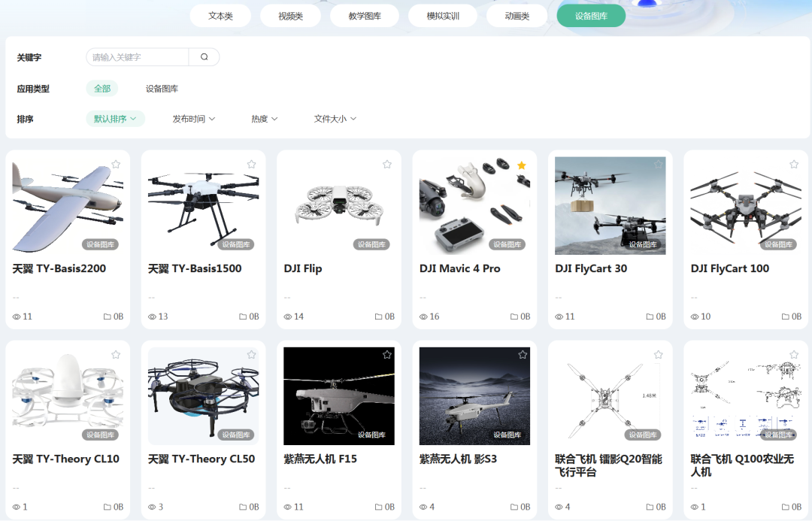Click the eye icon on DJI FlyCart 100 card
The height and width of the screenshot is (521, 812).
(695, 317)
